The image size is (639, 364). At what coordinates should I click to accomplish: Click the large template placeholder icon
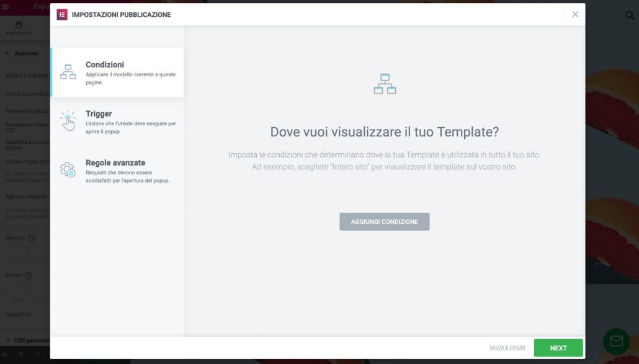pos(385,84)
